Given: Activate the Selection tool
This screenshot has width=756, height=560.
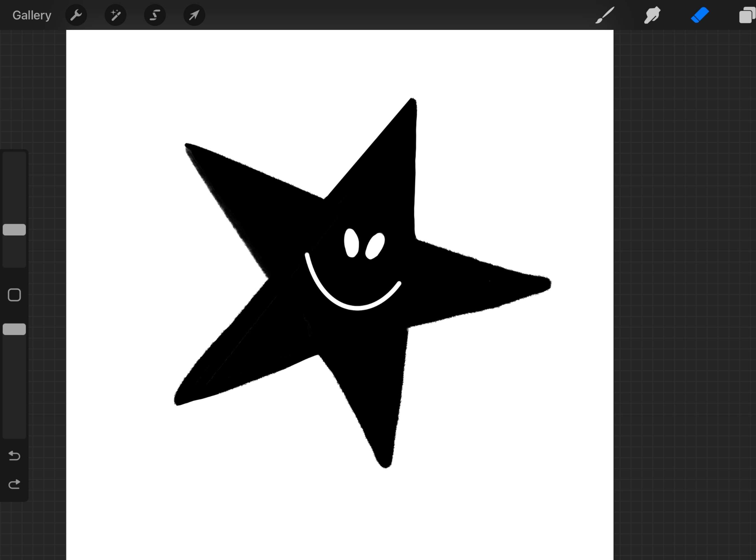Looking at the screenshot, I should pyautogui.click(x=155, y=15).
